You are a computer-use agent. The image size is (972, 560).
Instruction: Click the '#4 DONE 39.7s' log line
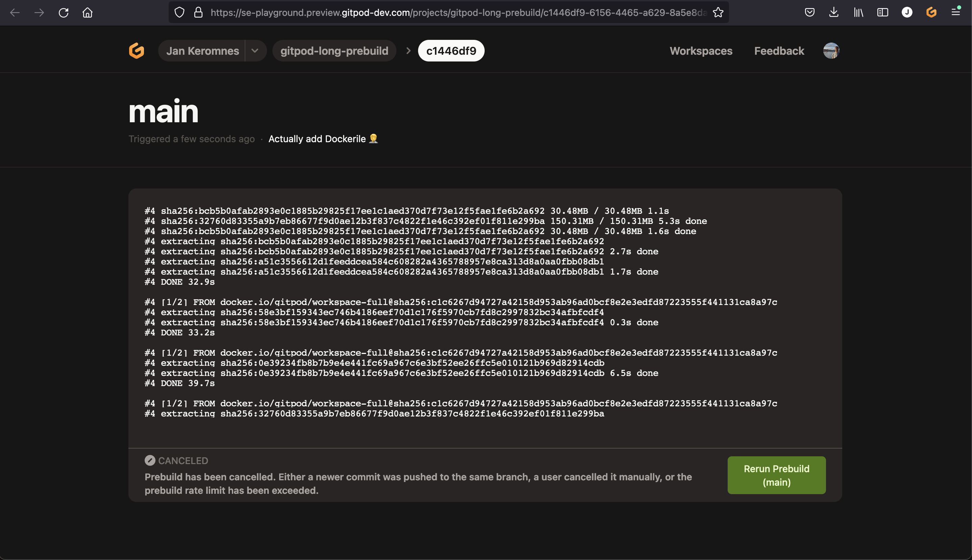[x=179, y=383]
